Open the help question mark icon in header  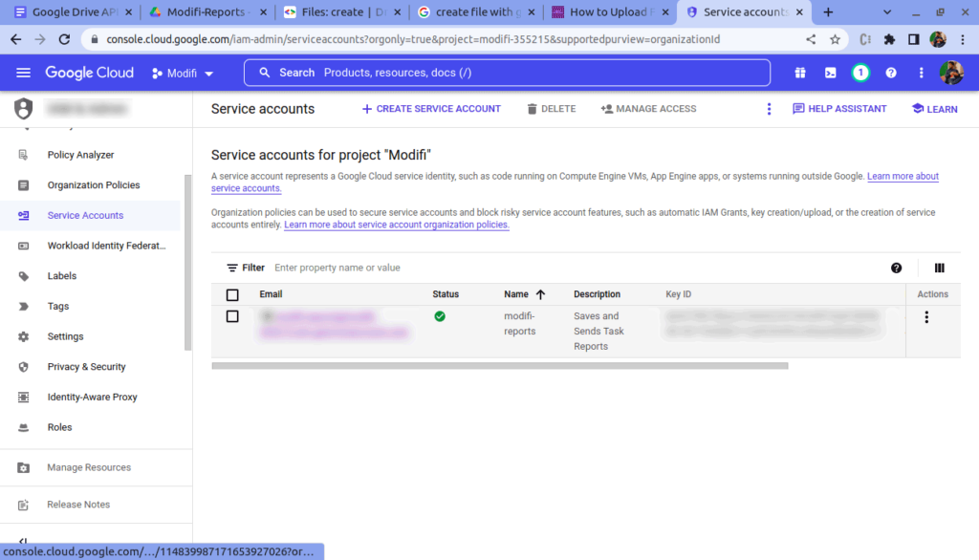(891, 73)
